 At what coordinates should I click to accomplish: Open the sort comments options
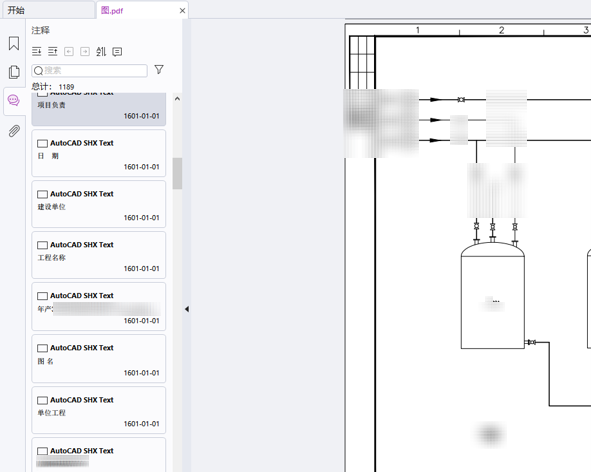[x=101, y=51]
